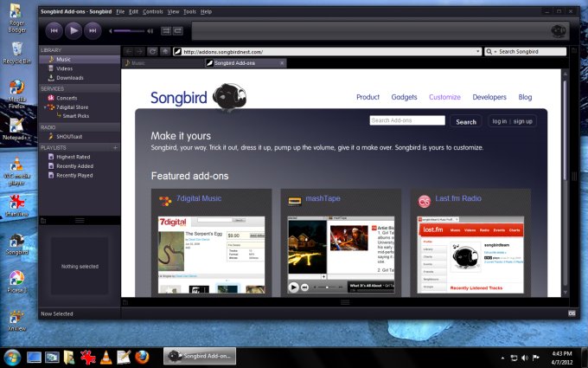Launch Firefox from the taskbar
This screenshot has width=588, height=368.
click(x=142, y=357)
